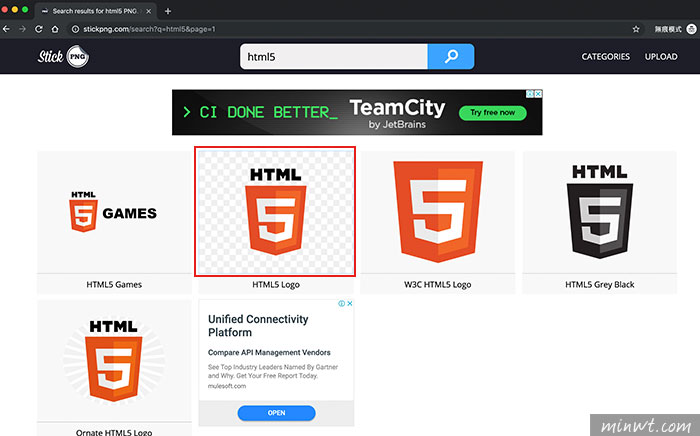
Task: Open the highlighted HTML5 Logo thumbnail
Action: [275, 210]
